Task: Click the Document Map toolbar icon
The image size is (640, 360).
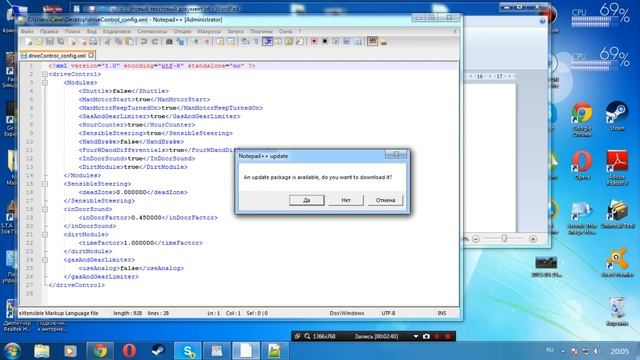Action: 289,42
